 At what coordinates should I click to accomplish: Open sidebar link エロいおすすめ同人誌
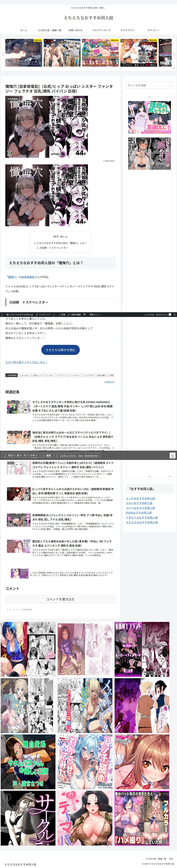pos(139,503)
